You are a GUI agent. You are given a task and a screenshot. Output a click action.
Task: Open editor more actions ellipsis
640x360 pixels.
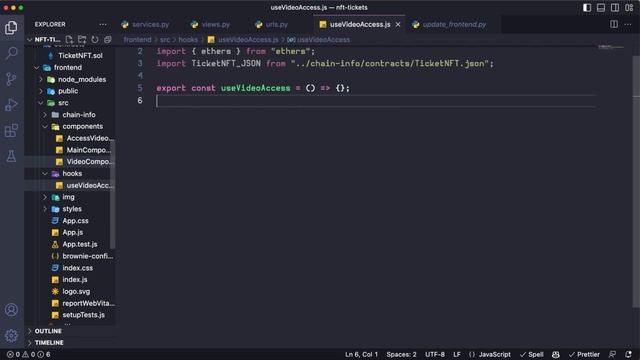(x=628, y=24)
